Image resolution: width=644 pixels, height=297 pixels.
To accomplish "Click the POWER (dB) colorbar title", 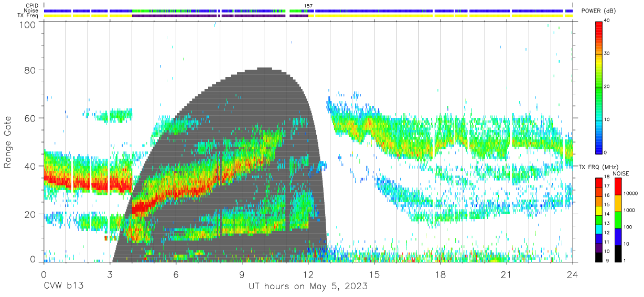I will click(x=598, y=11).
